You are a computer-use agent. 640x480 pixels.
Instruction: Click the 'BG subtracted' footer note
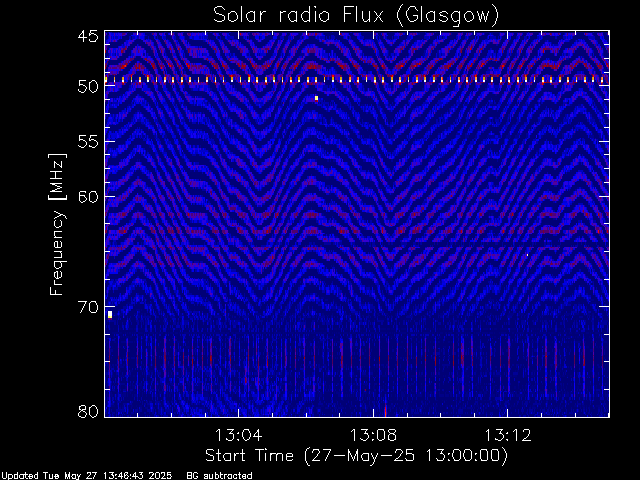point(219,476)
